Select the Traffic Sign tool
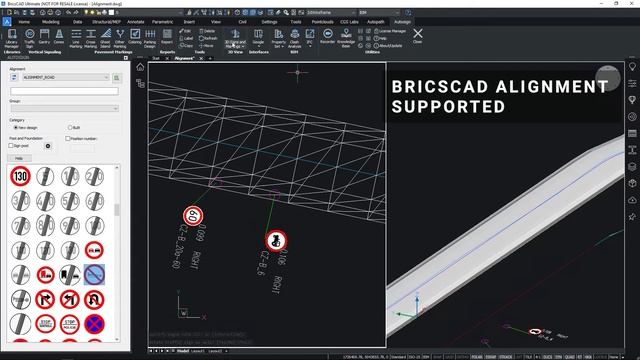The height and width of the screenshot is (360, 640). point(29,38)
